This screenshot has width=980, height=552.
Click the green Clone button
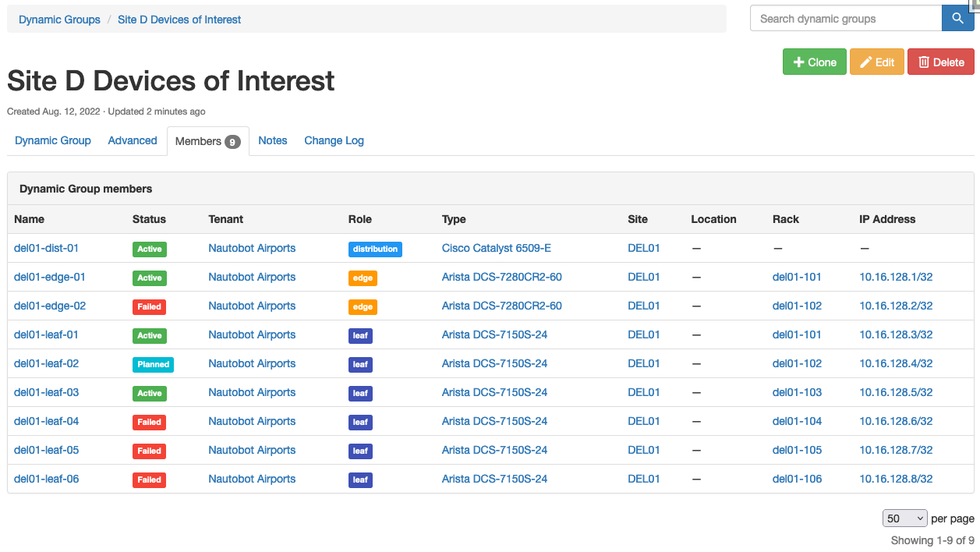tap(814, 62)
